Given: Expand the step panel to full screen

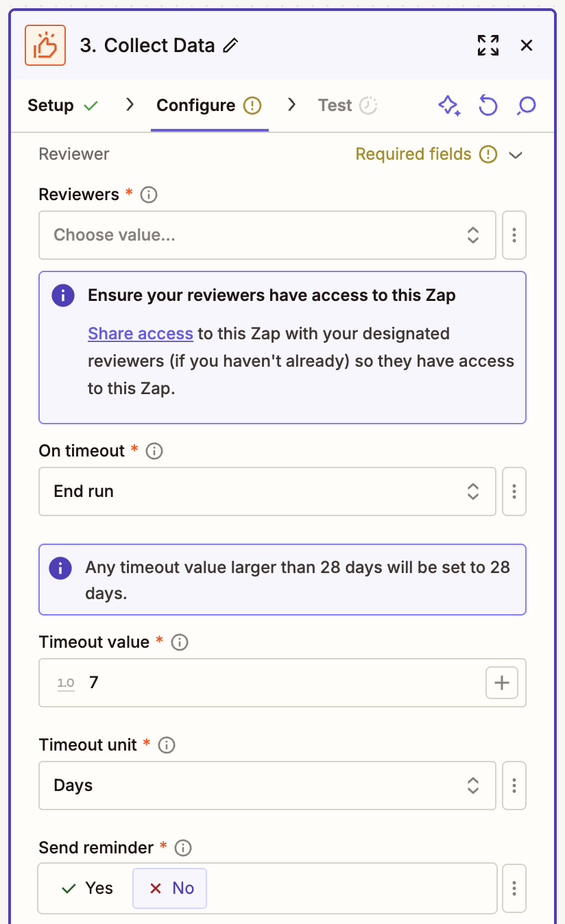Looking at the screenshot, I should 488,45.
